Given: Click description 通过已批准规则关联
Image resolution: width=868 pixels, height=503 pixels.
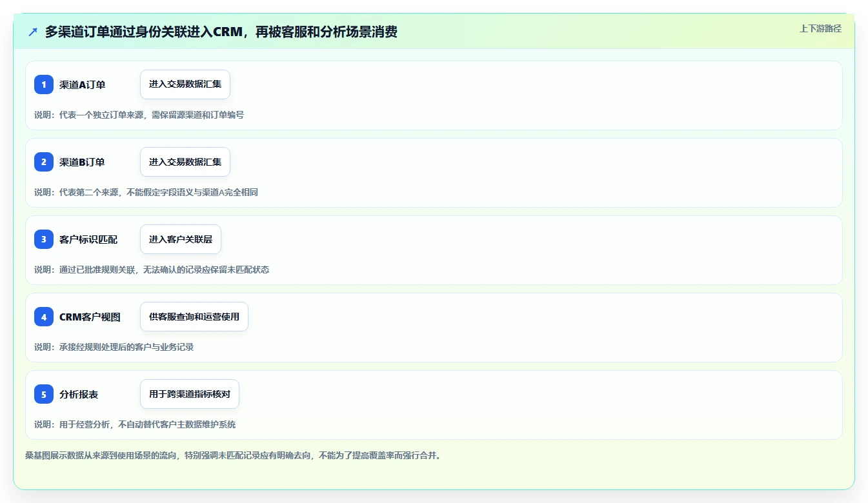Looking at the screenshot, I should (x=152, y=270).
